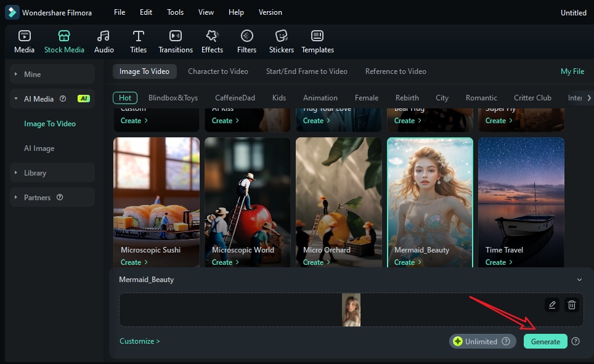Open the Edit menu
594x364 pixels.
[x=146, y=12]
